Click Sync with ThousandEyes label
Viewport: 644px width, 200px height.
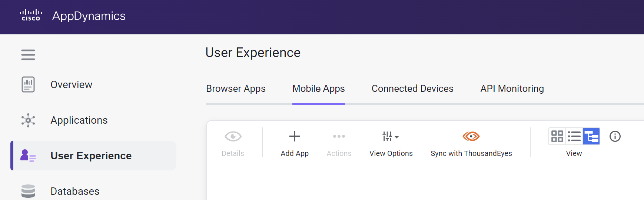pyautogui.click(x=471, y=153)
